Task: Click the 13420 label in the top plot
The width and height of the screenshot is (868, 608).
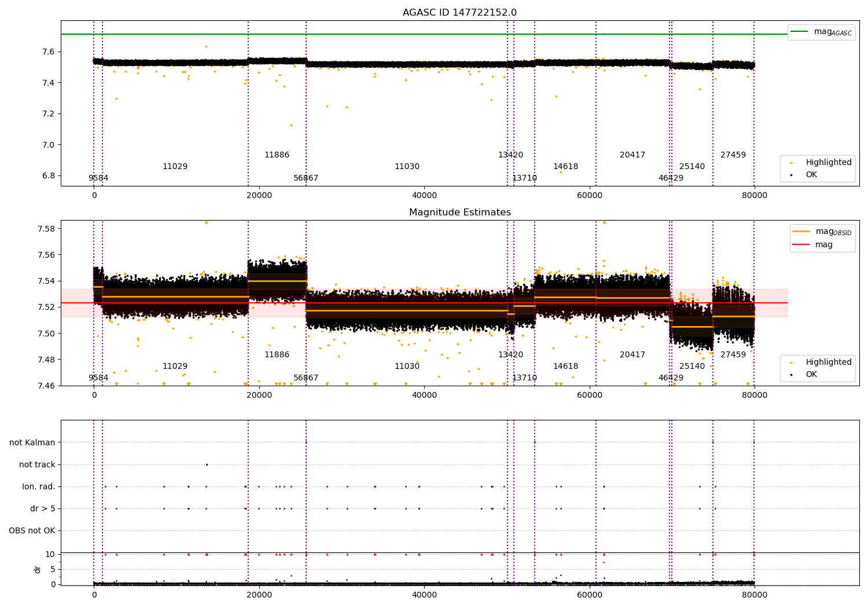Action: pyautogui.click(x=510, y=155)
